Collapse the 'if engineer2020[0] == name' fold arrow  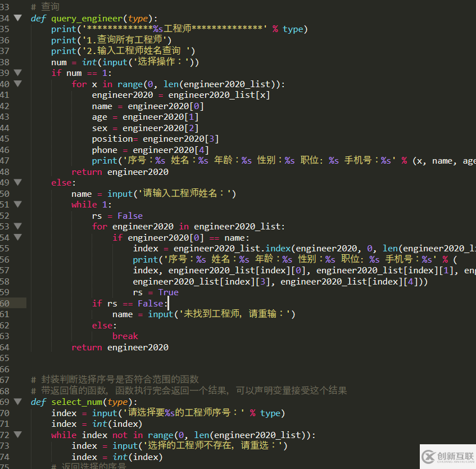[18, 237]
